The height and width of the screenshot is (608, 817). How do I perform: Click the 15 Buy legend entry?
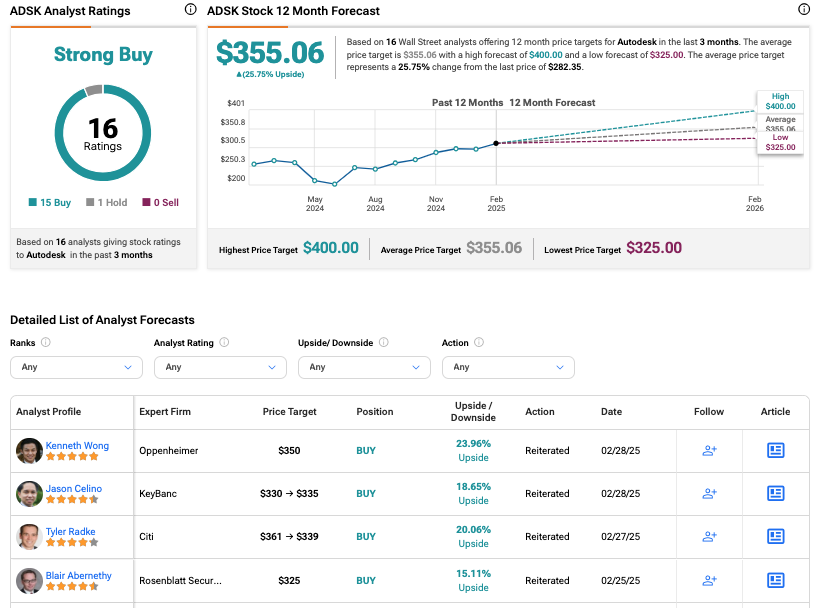click(49, 203)
